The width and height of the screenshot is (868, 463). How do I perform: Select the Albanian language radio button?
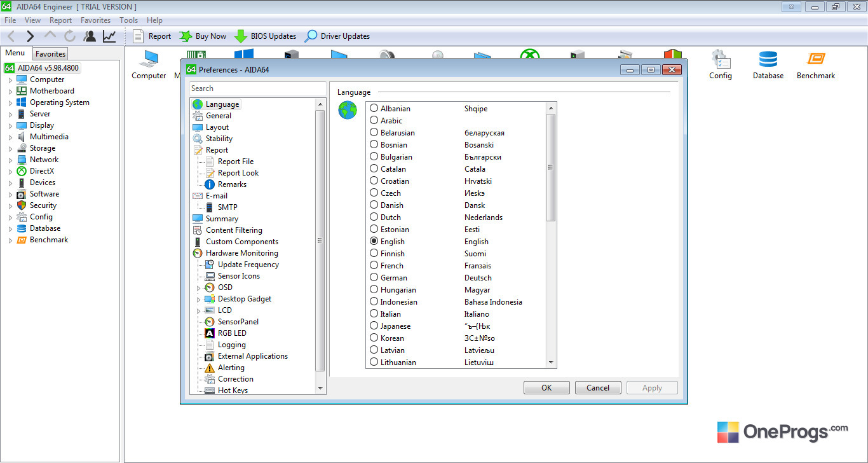[374, 109]
